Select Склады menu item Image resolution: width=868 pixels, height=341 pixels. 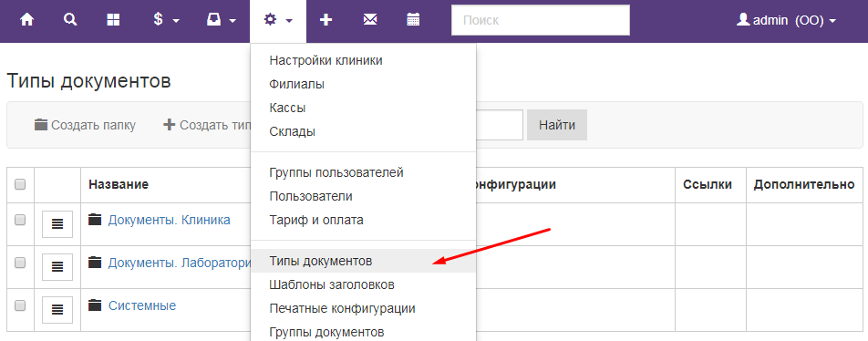pos(363,131)
